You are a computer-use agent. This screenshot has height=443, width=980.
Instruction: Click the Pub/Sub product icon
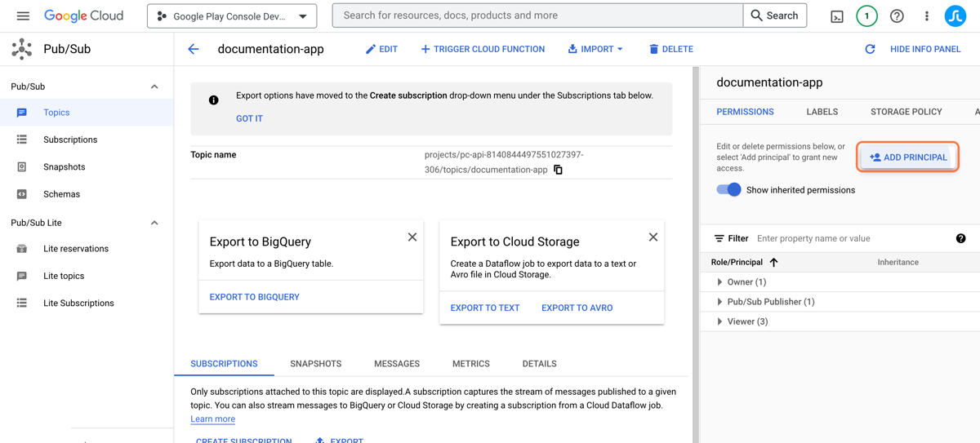pos(22,49)
